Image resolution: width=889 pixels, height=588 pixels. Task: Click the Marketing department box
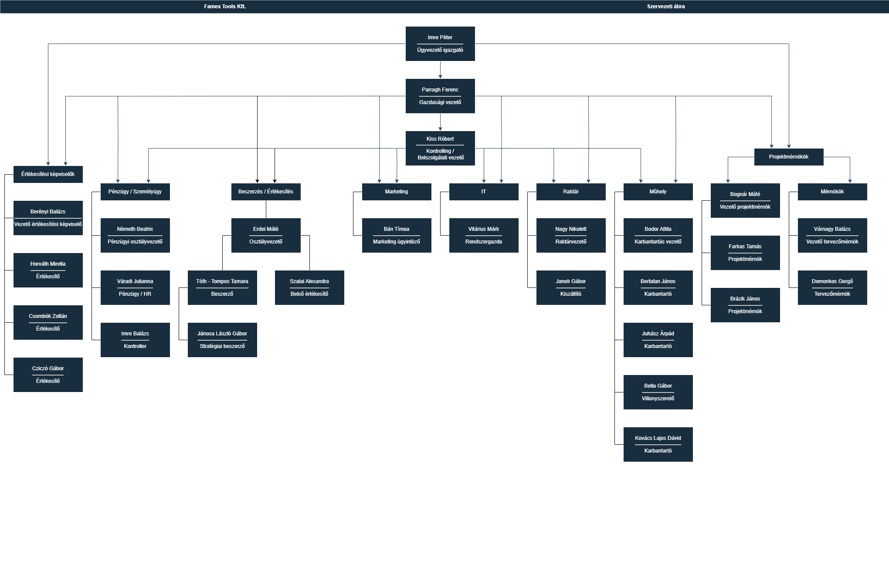pyautogui.click(x=397, y=192)
